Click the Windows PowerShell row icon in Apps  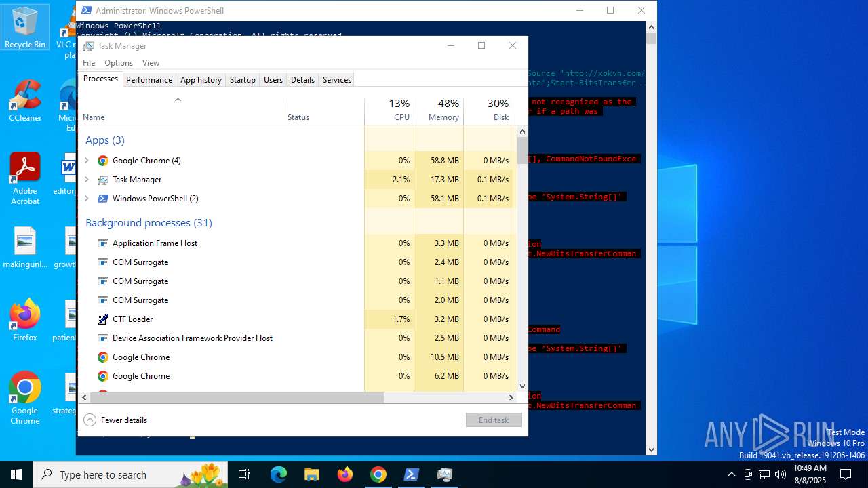click(103, 199)
